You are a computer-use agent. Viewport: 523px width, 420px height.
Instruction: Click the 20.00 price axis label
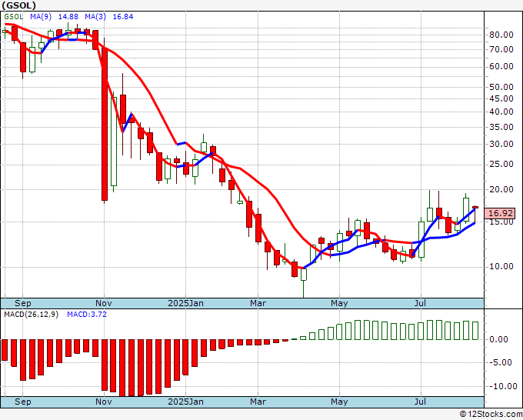[x=501, y=189]
